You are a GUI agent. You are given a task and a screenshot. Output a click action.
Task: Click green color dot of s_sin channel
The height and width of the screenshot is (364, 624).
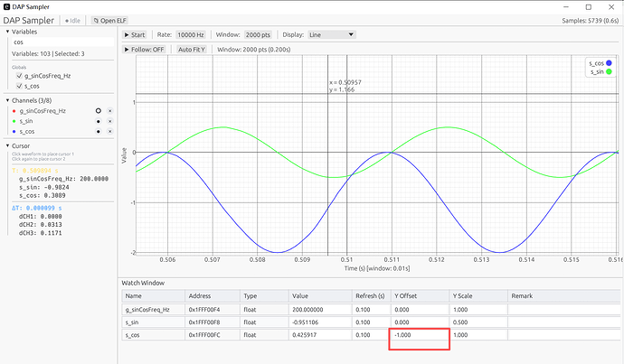click(x=14, y=121)
